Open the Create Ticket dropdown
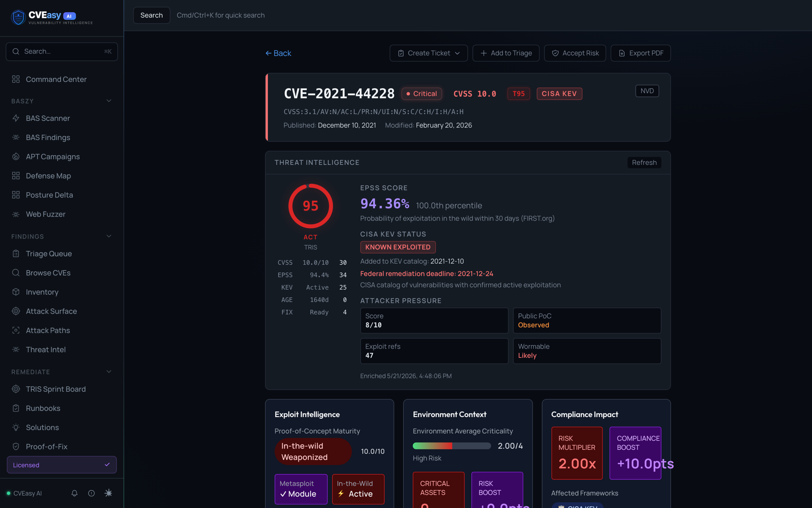Viewport: 812px width, 508px height. click(x=429, y=53)
